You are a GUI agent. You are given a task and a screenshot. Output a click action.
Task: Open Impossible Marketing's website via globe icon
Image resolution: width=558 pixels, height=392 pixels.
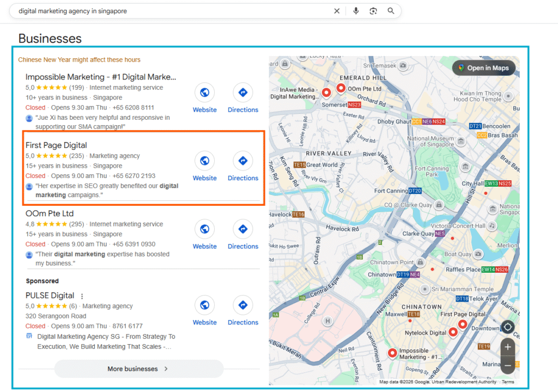(x=204, y=93)
